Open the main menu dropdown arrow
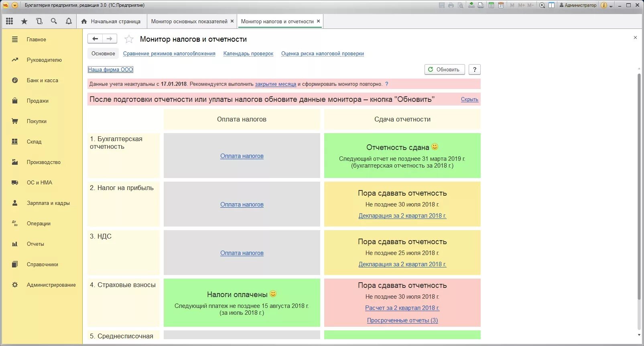 [x=15, y=5]
